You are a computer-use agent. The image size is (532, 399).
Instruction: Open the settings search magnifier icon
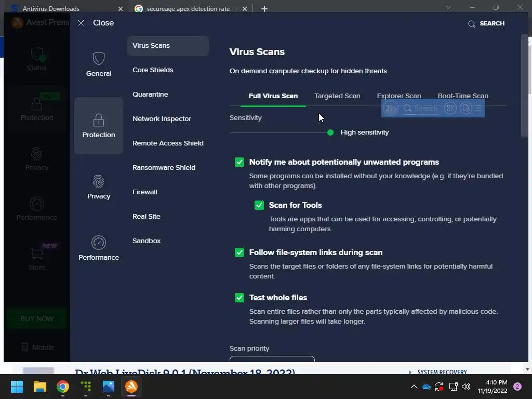472,24
